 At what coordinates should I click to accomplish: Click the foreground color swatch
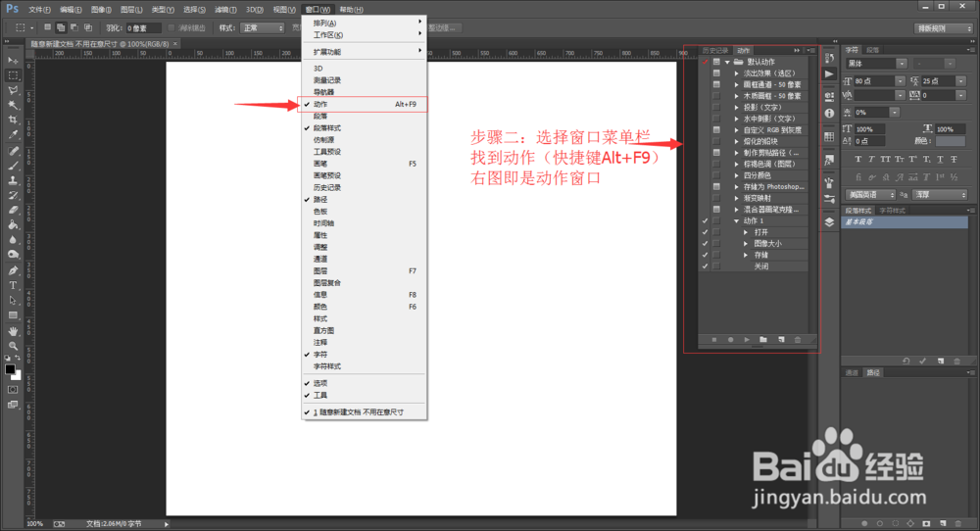point(10,369)
